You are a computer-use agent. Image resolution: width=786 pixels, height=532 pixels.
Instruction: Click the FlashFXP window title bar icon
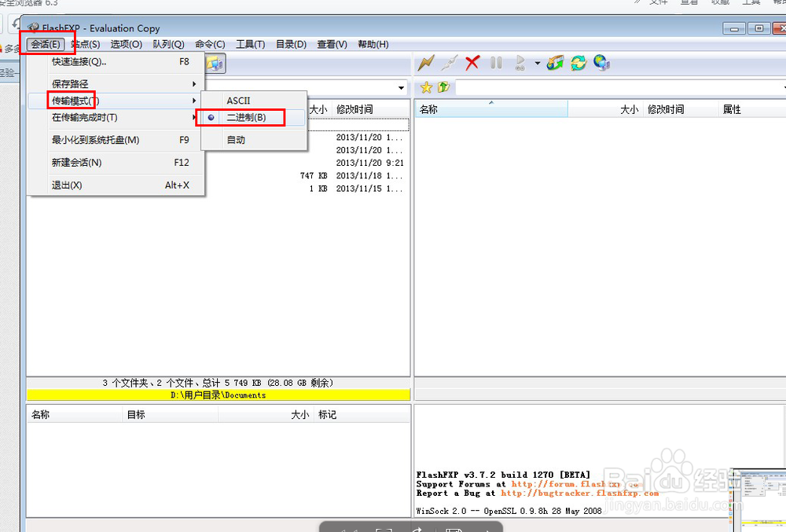(x=33, y=28)
